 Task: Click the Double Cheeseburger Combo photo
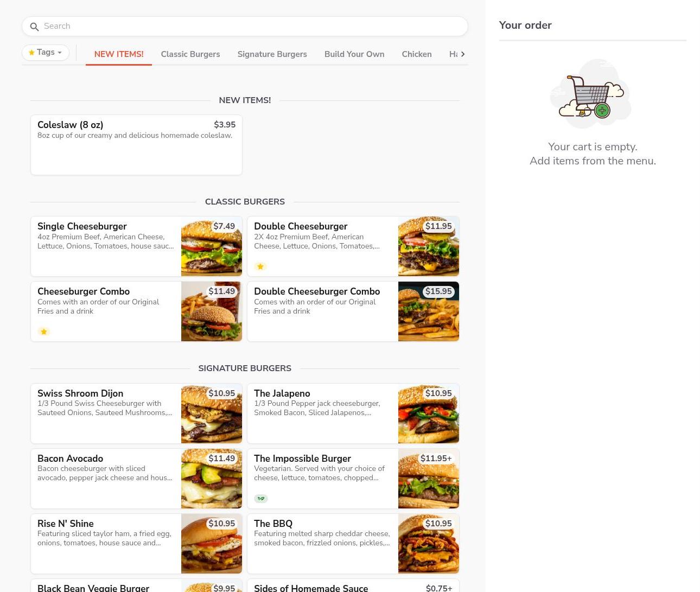(429, 311)
